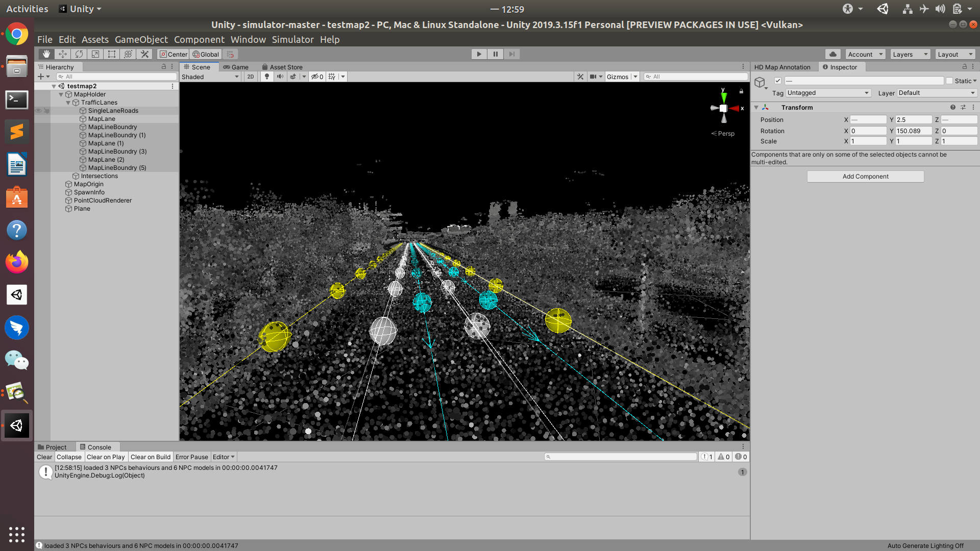
Task: Open Transform component help
Action: click(x=952, y=108)
